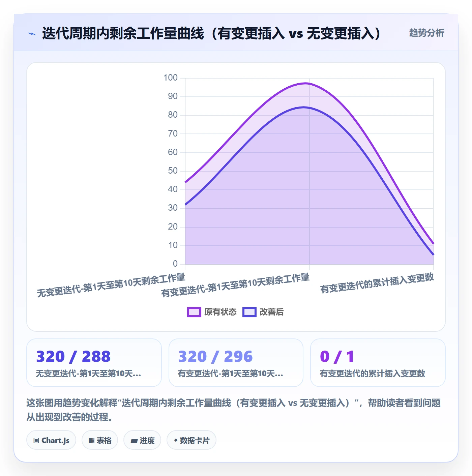The image size is (472, 476).
Task: Click the y-axis tick value 50
Action: 173,171
